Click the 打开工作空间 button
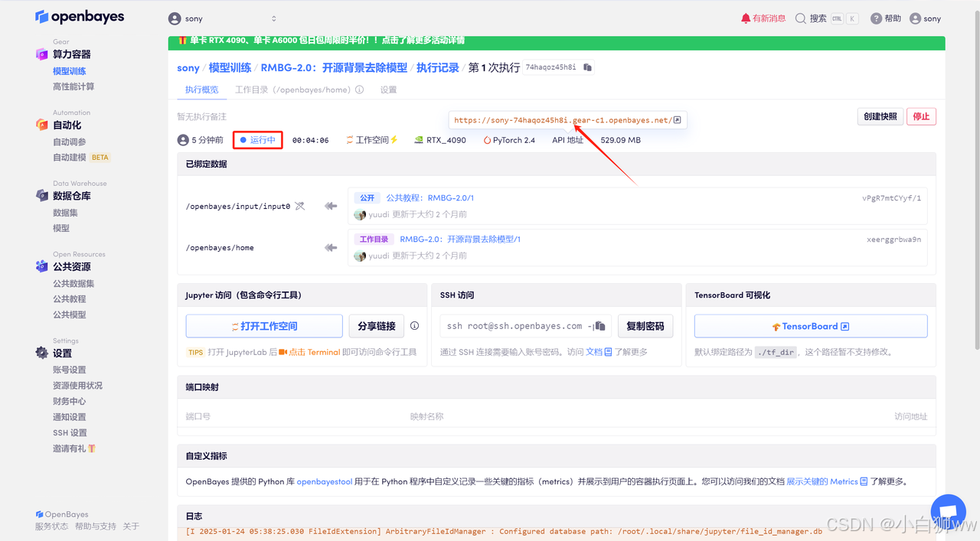 [x=264, y=326]
